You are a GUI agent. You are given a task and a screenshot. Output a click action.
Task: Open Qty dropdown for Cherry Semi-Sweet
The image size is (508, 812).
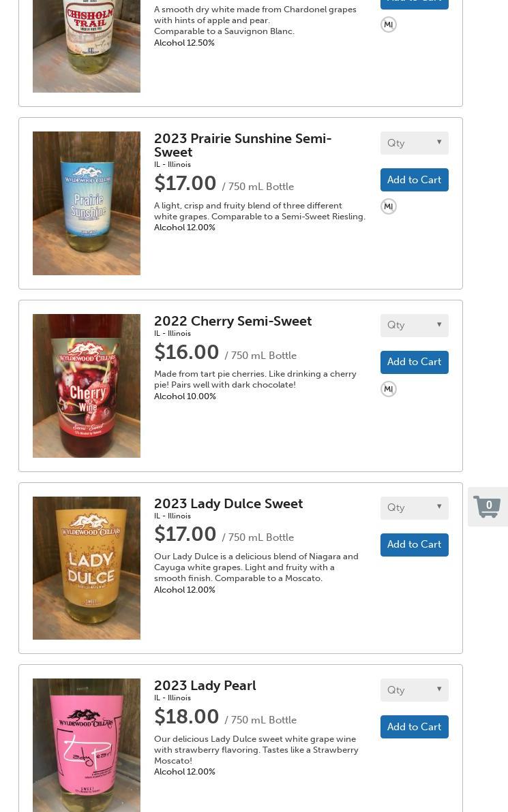(414, 325)
